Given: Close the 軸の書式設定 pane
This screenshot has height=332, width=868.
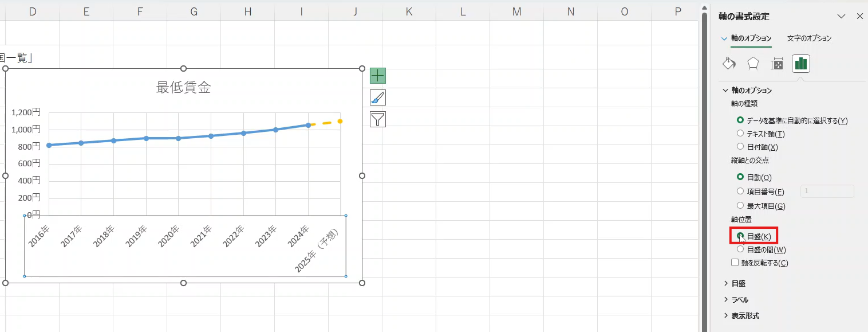Looking at the screenshot, I should [859, 17].
